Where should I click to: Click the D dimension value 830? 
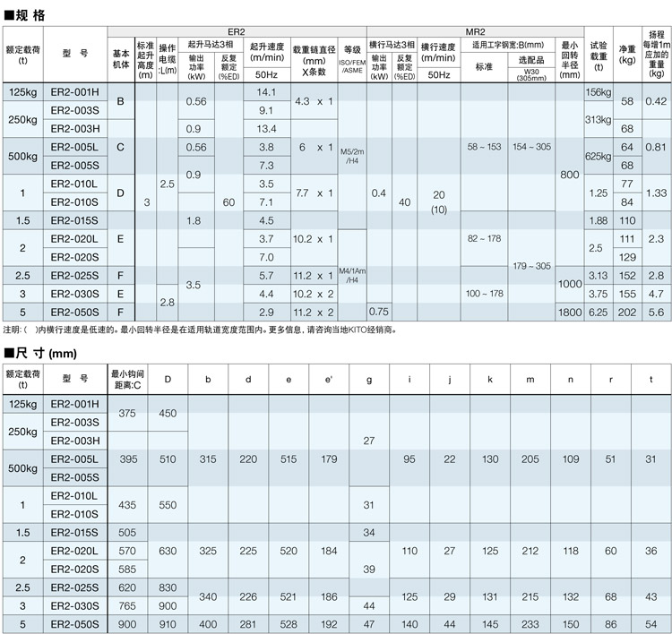[x=168, y=587]
